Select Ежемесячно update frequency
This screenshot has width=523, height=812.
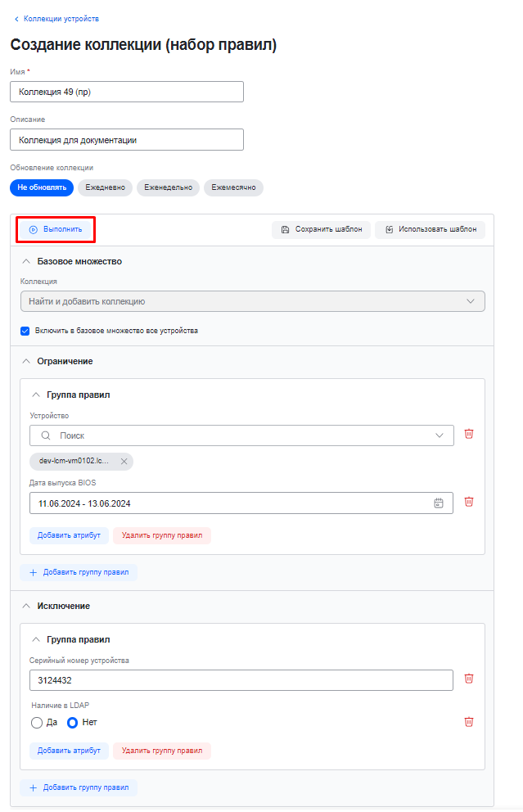(233, 187)
